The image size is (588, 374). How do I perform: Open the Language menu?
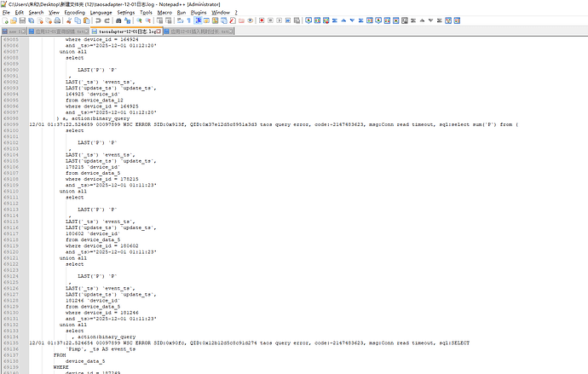coord(101,14)
